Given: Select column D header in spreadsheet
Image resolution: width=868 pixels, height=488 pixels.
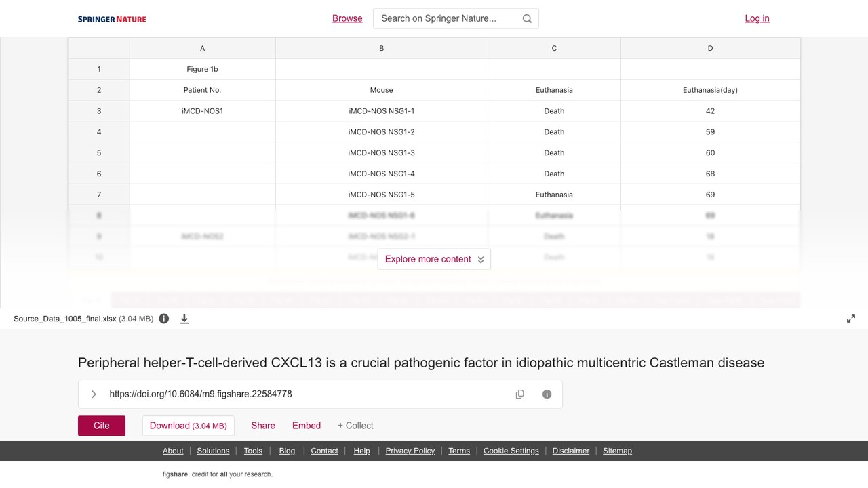Looking at the screenshot, I should coord(710,48).
